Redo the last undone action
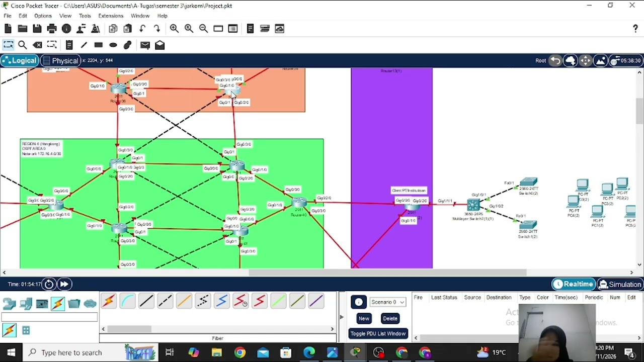This screenshot has height=362, width=644. (157, 29)
